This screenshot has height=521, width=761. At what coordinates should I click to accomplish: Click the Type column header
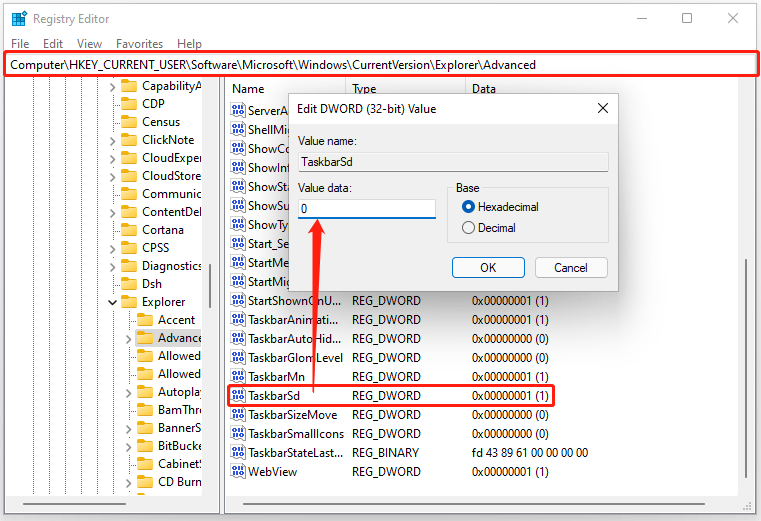click(x=364, y=89)
